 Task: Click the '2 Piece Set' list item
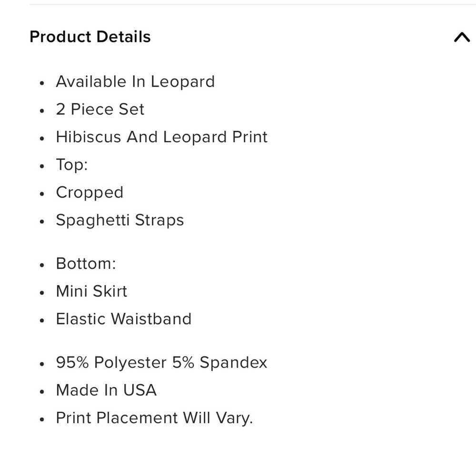coord(100,109)
